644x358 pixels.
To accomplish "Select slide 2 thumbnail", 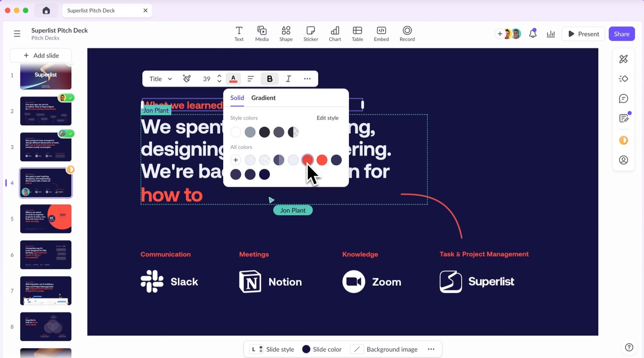I will pyautogui.click(x=46, y=111).
